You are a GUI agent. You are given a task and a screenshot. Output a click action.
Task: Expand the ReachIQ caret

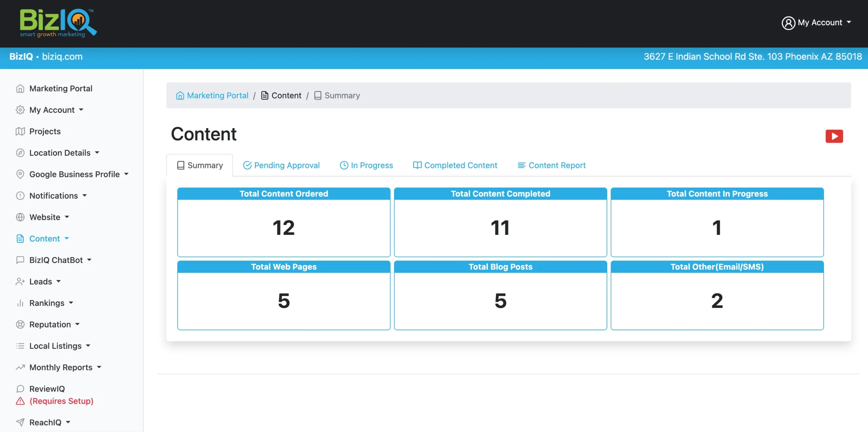68,422
